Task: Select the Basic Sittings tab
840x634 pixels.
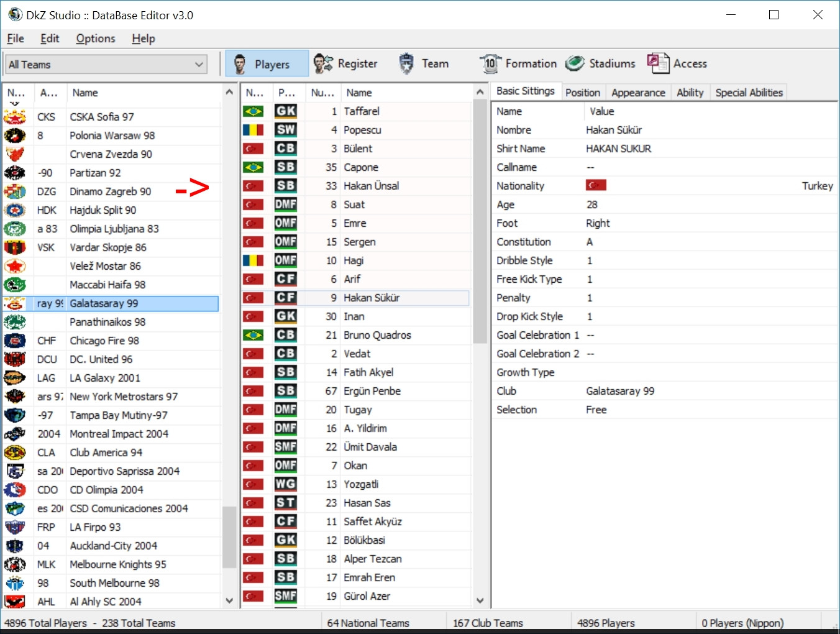Action: click(526, 91)
